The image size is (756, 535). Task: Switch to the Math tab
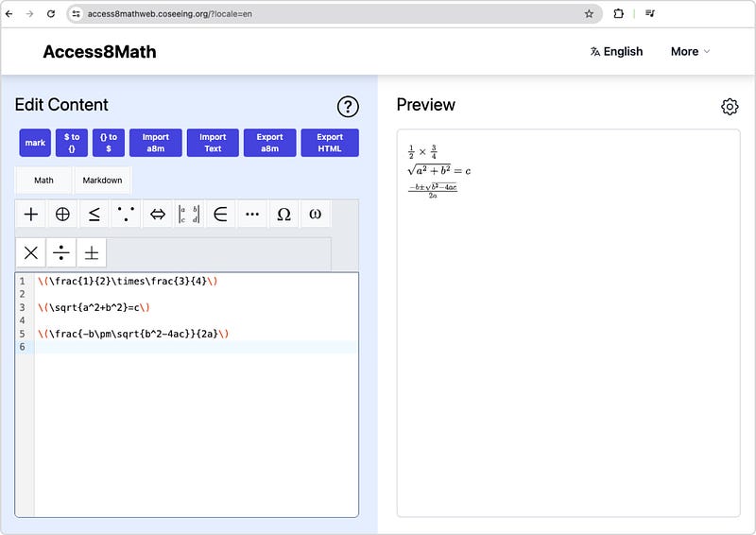[x=43, y=181]
